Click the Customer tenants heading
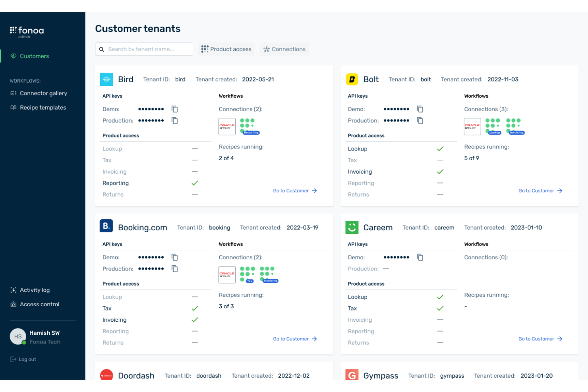 tap(138, 29)
